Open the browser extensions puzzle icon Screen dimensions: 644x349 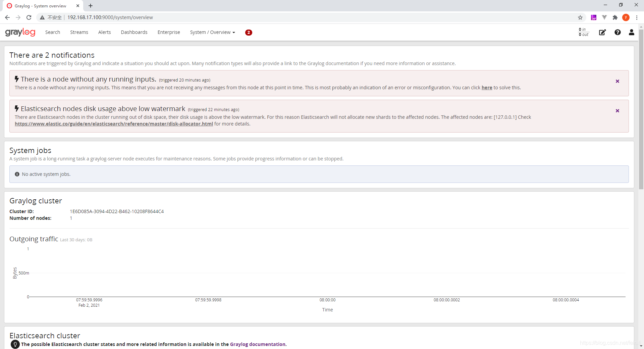click(615, 17)
